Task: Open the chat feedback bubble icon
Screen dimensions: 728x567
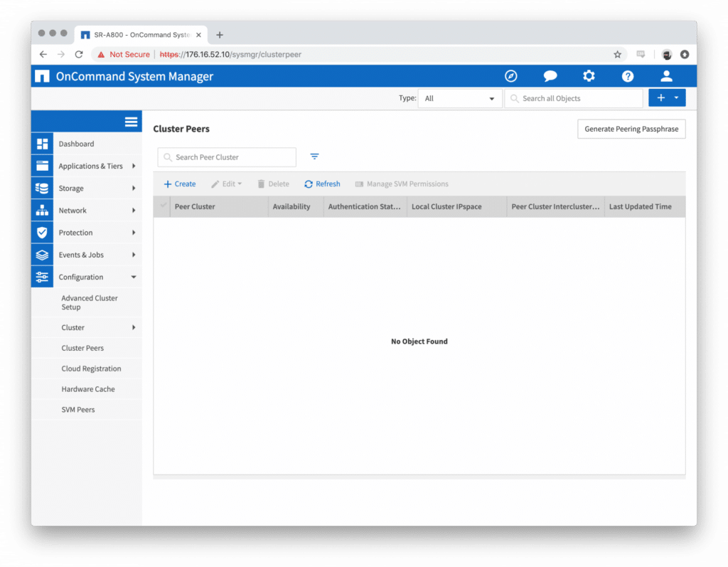Action: [x=550, y=76]
